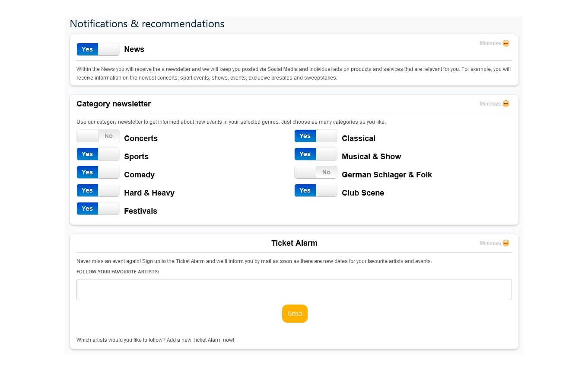The image size is (588, 369).
Task: Click the Ticket Alarm heading
Action: coord(294,243)
